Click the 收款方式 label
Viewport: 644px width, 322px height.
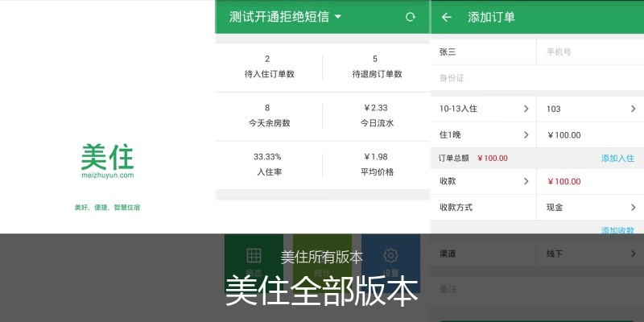pos(456,208)
